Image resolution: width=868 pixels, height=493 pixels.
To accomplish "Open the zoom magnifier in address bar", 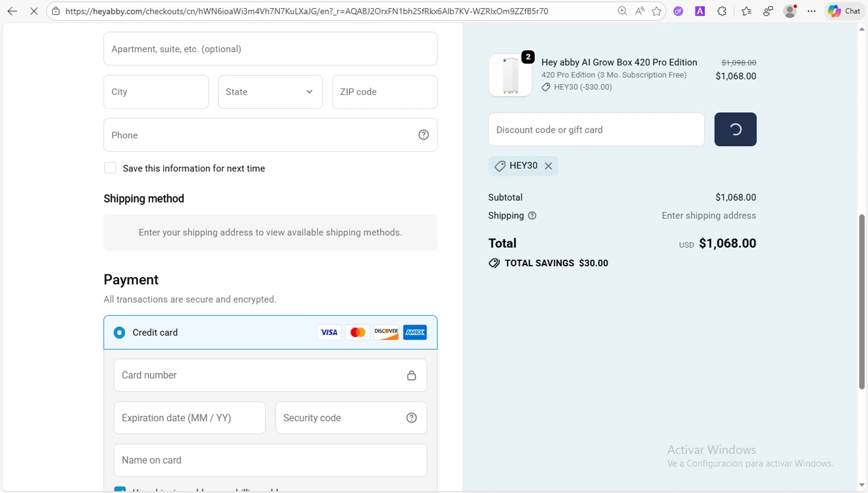I will click(622, 11).
